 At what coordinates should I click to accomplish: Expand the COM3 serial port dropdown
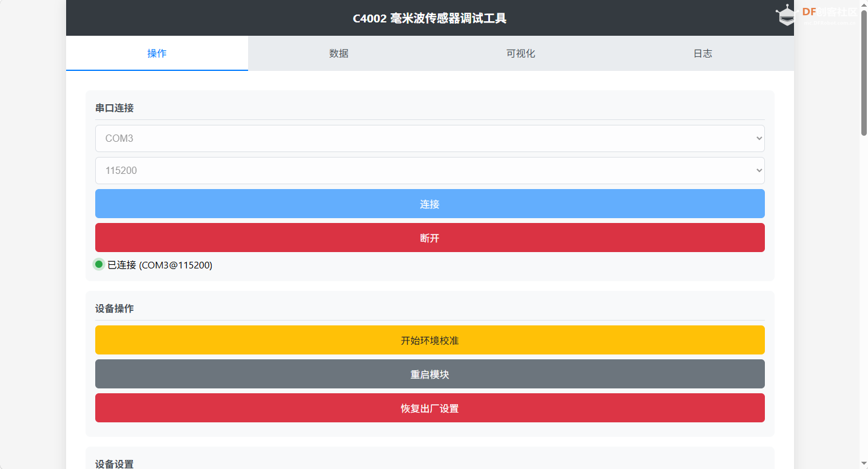point(429,138)
